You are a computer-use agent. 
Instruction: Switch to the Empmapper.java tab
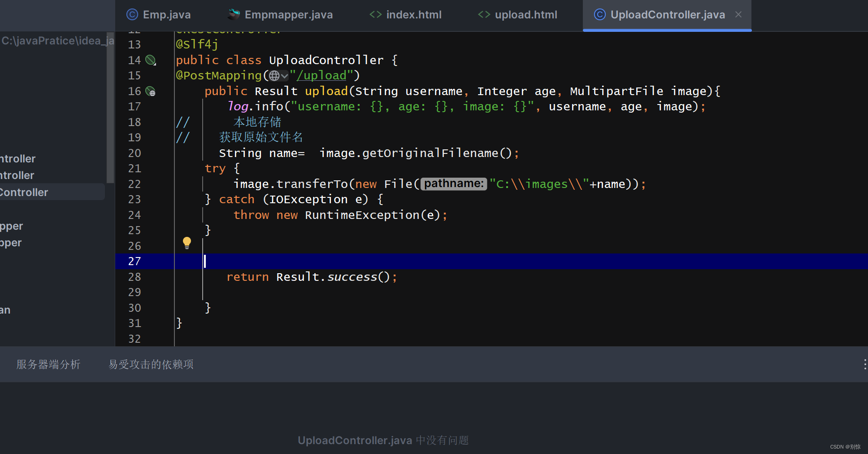288,14
